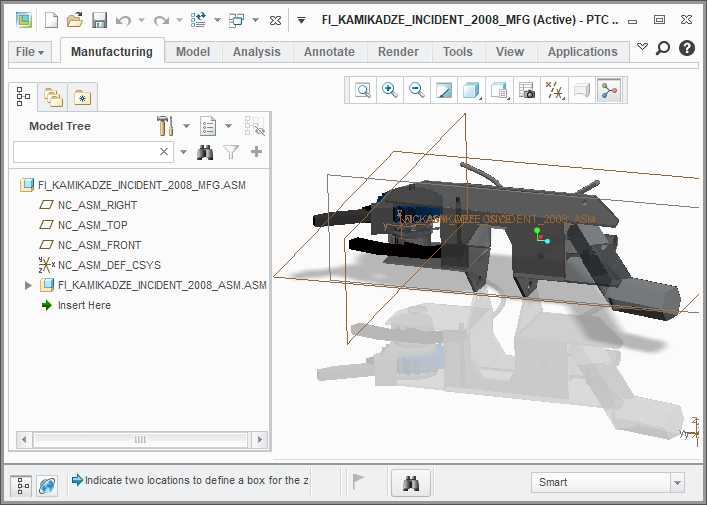This screenshot has height=505, width=707.
Task: Switch to the Model Tree navigator tab
Action: (x=23, y=96)
